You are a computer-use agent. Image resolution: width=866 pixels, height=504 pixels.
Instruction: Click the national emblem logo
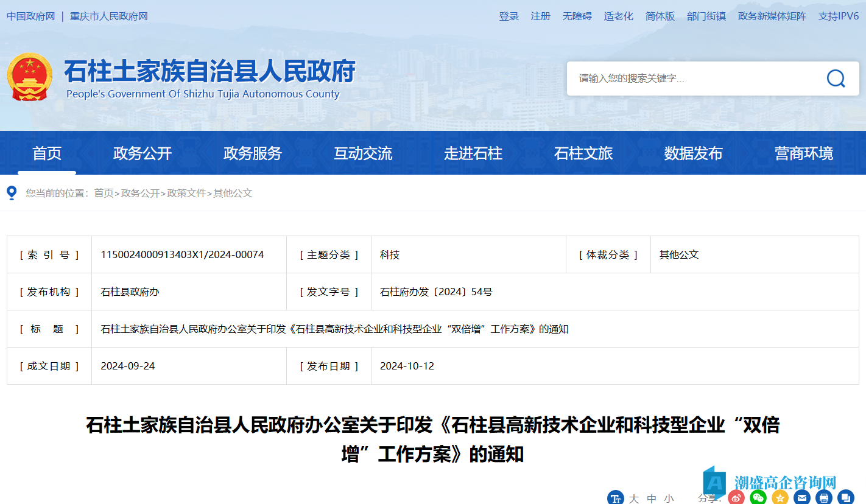pos(30,77)
